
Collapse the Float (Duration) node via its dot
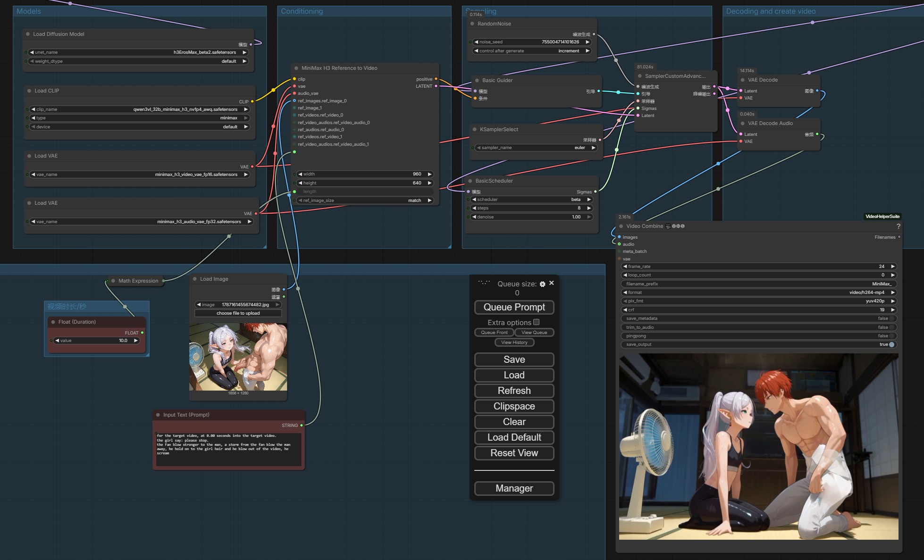pyautogui.click(x=53, y=322)
